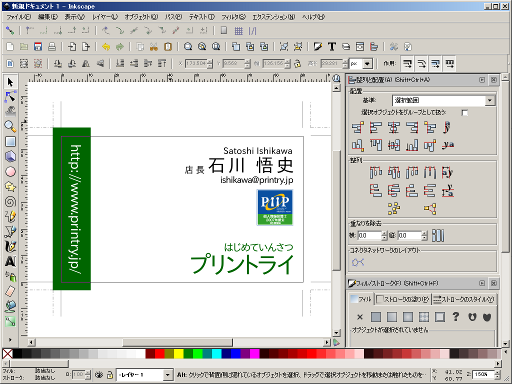The width and height of the screenshot is (512, 384).
Task: Select the Bezier Pen tool
Action: click(10, 231)
